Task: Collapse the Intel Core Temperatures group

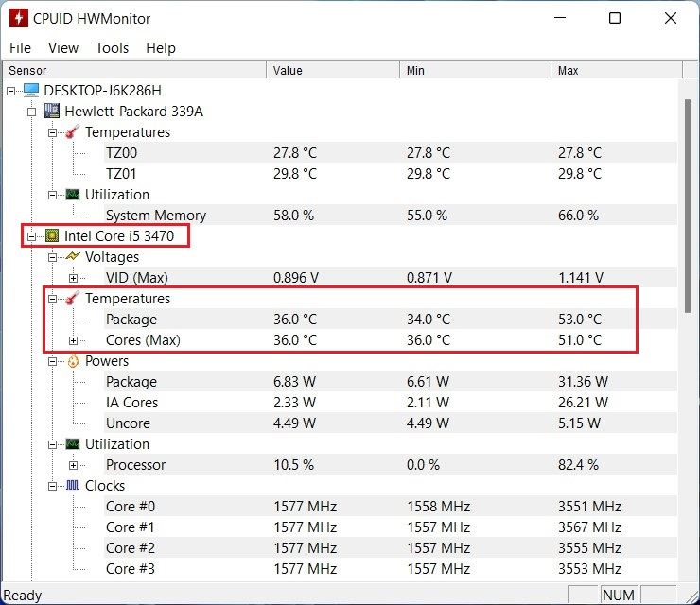Action: (x=52, y=299)
